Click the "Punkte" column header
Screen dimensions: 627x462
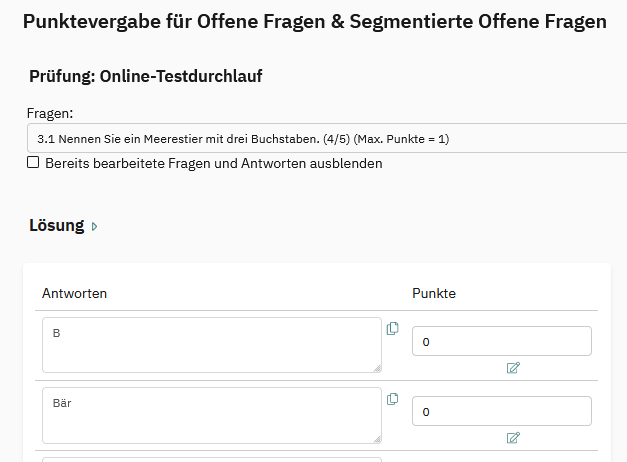click(x=434, y=293)
